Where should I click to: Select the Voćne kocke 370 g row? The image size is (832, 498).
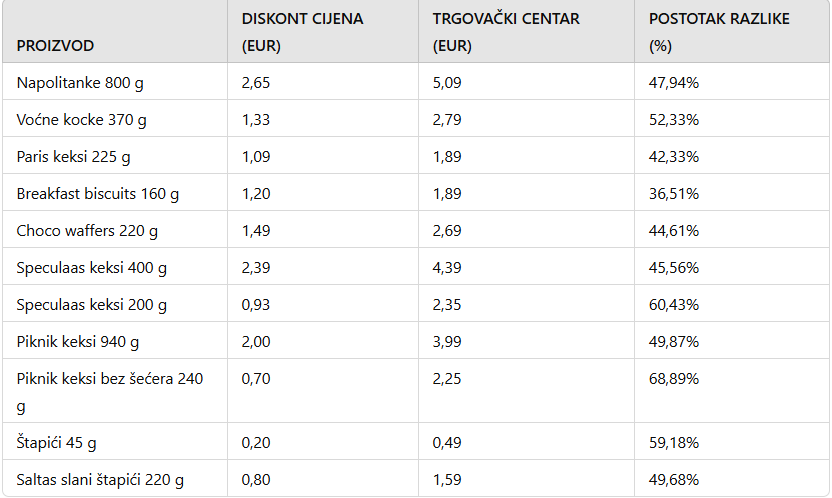[x=416, y=119]
